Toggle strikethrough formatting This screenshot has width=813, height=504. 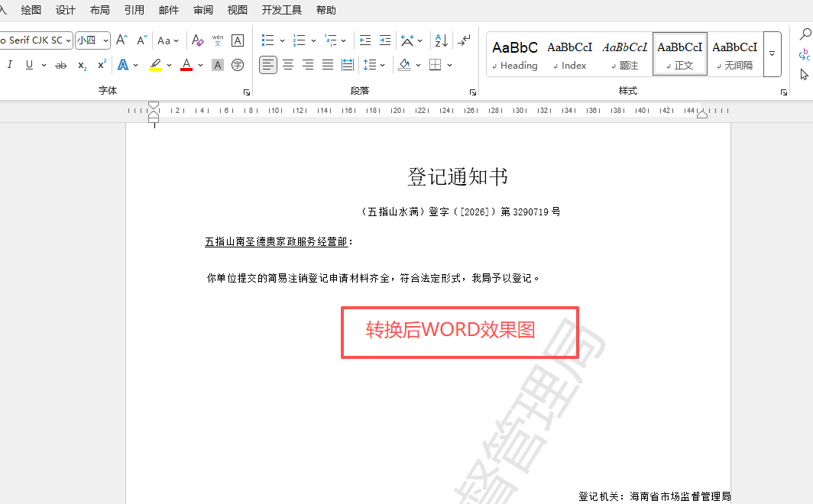click(61, 65)
